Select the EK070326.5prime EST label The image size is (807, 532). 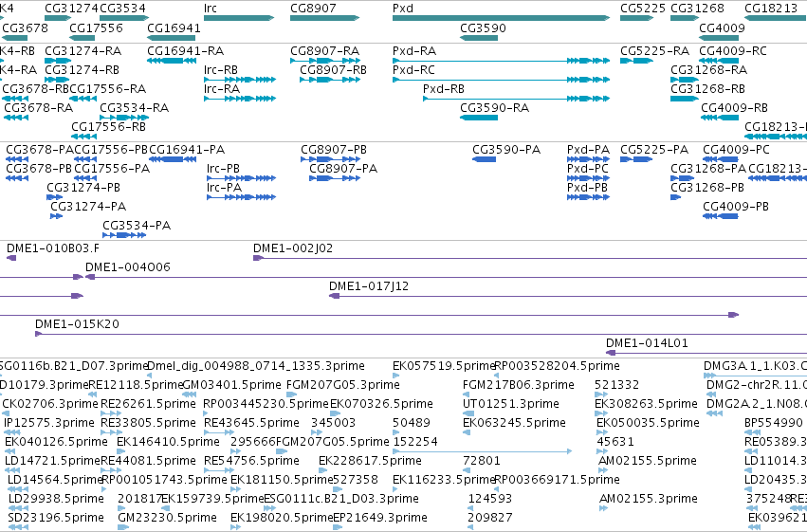tap(381, 404)
